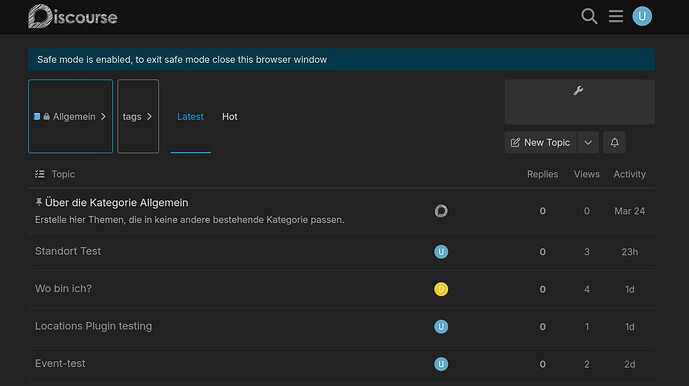Open the Wo bin ich? topic

pyautogui.click(x=63, y=288)
